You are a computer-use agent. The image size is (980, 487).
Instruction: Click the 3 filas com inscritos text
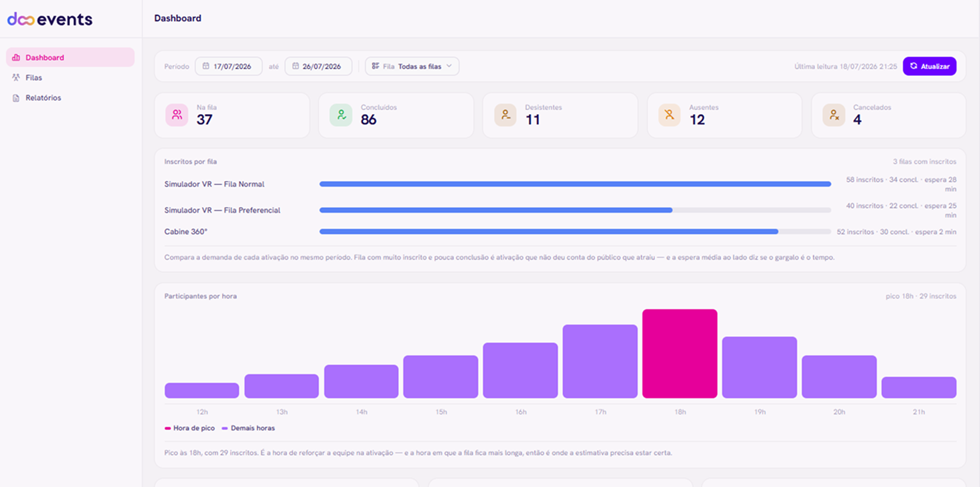924,162
